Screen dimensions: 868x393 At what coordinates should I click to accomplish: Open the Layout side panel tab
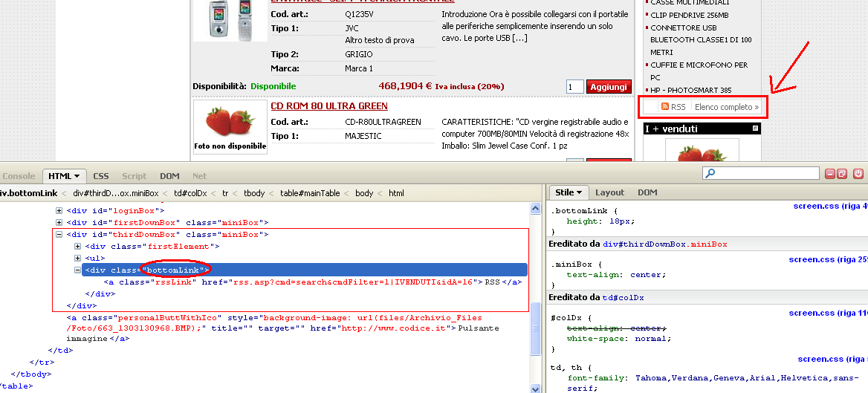(x=609, y=192)
